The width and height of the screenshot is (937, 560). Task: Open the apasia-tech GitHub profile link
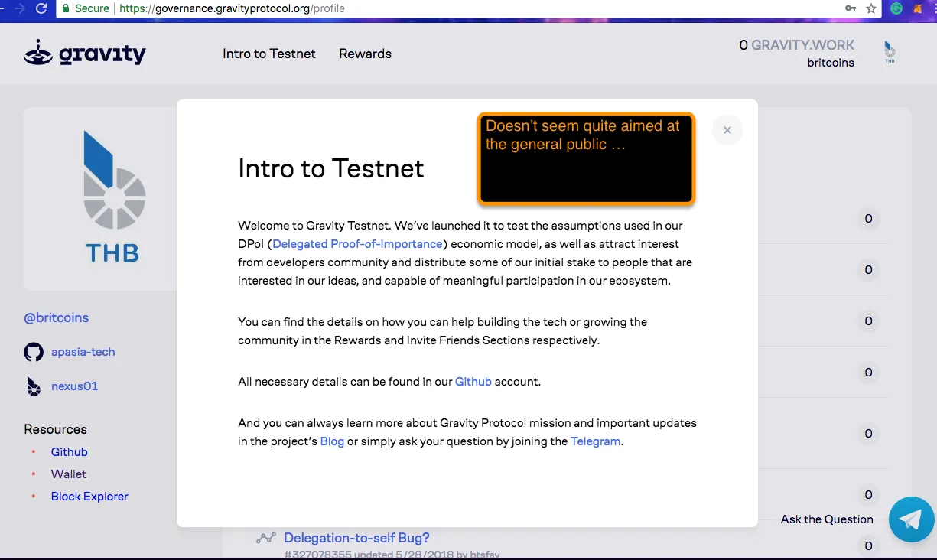coord(83,352)
